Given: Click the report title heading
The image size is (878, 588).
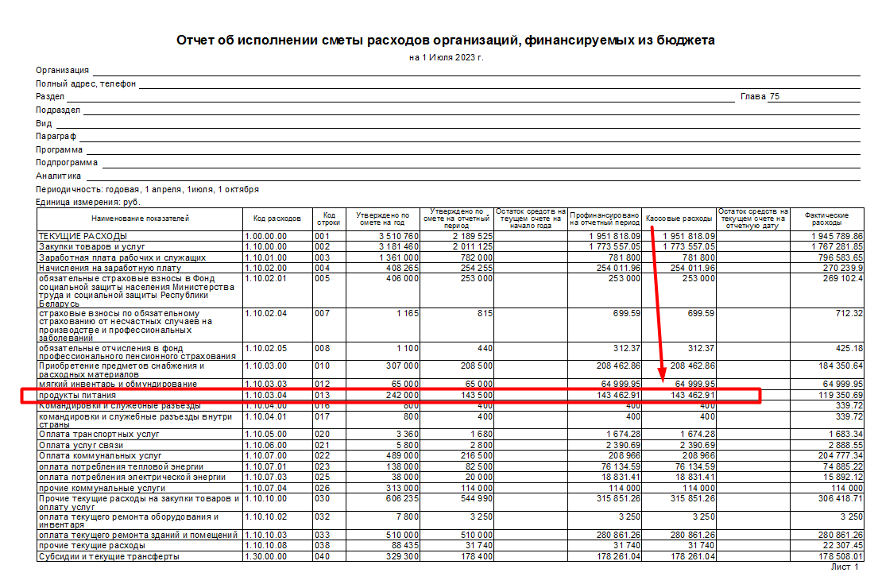Looking at the screenshot, I should [x=445, y=40].
